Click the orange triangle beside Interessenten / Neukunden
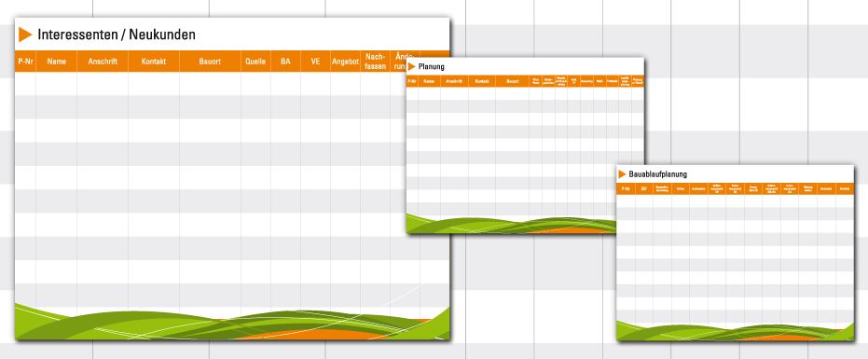The width and height of the screenshot is (868, 359). tap(25, 35)
